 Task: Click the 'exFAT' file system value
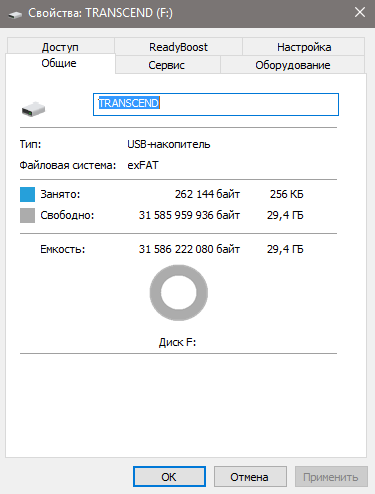tap(143, 165)
